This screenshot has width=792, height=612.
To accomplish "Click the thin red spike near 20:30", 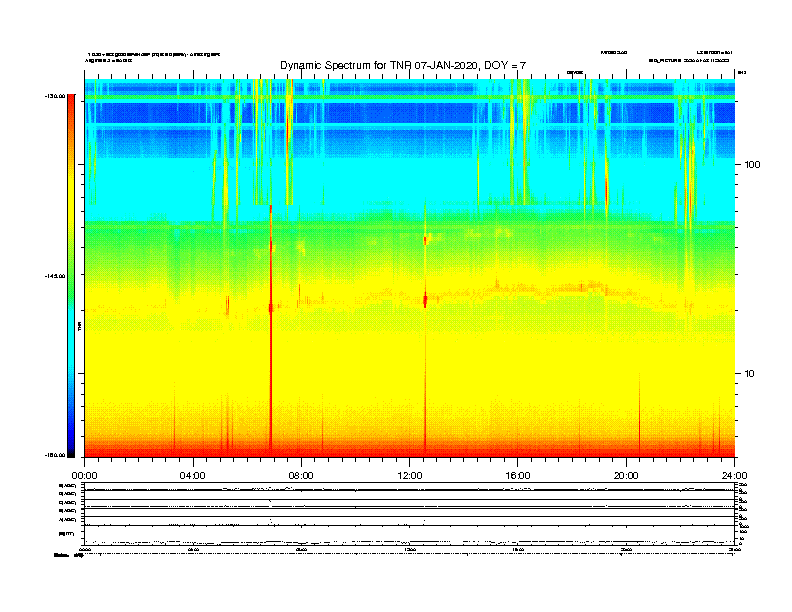I will tap(639, 414).
